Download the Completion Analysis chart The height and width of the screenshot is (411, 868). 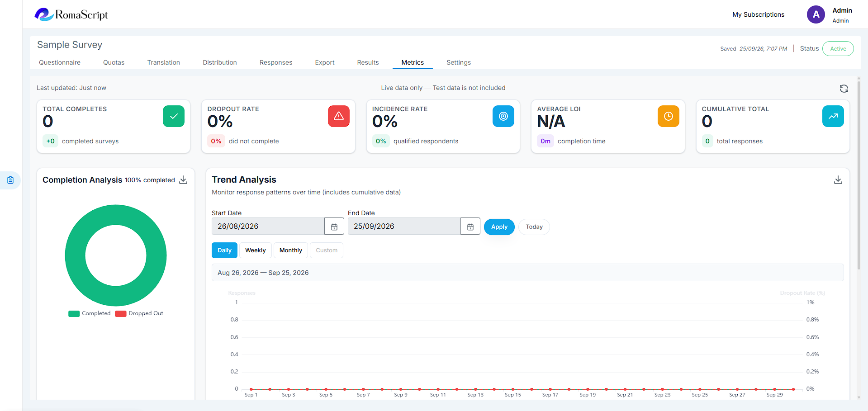[183, 180]
